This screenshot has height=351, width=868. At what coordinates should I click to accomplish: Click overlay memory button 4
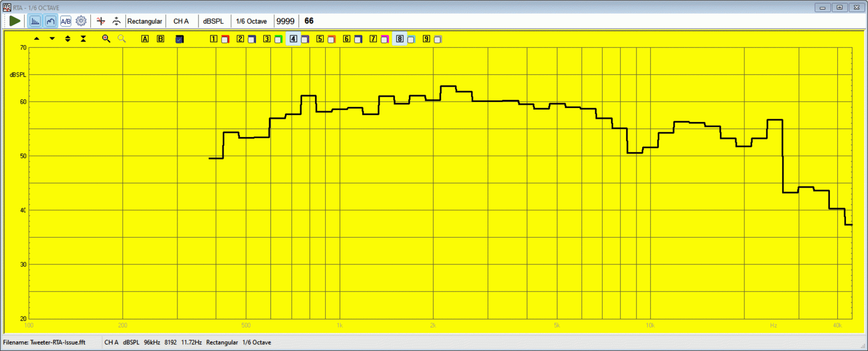[293, 39]
